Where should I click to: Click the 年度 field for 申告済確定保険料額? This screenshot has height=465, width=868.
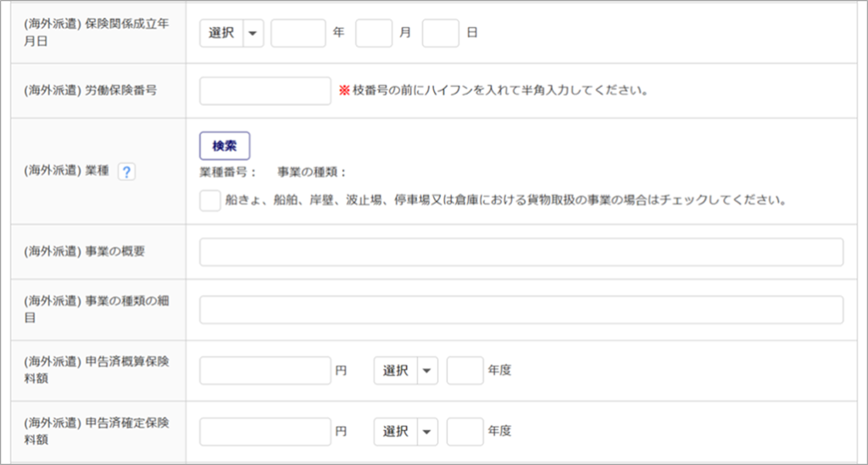465,432
